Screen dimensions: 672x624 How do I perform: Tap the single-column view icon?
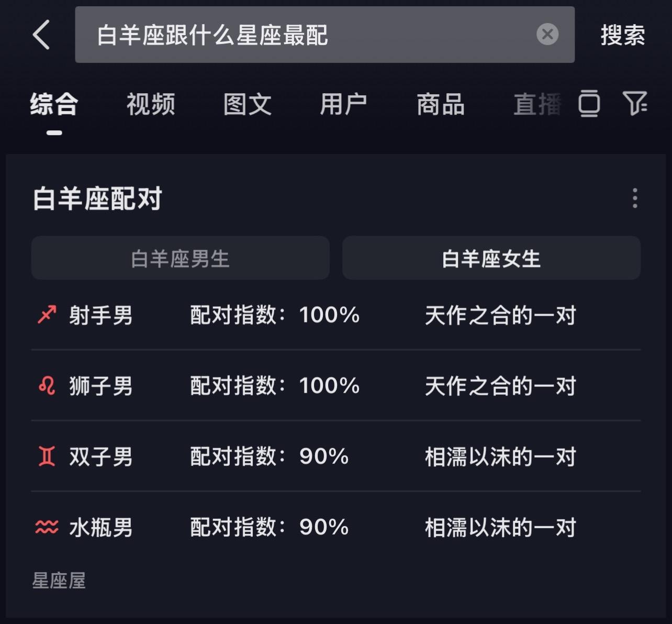pos(589,103)
